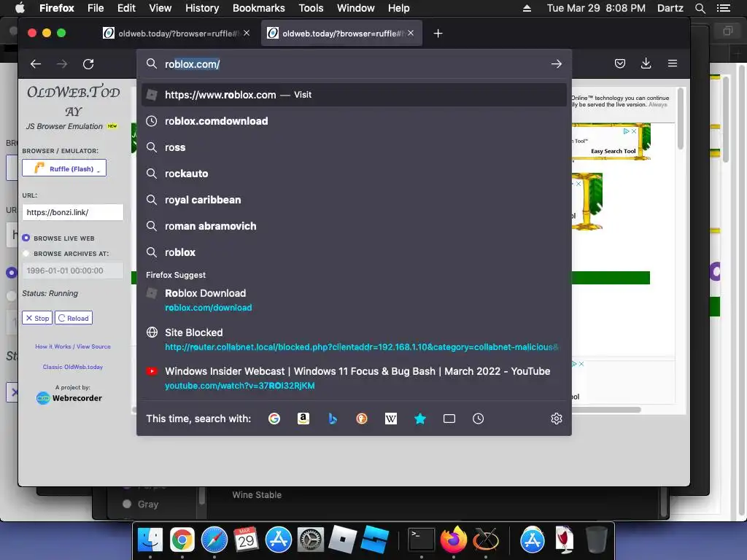Viewport: 747px width, 560px height.
Task: Open Roblox Studio from the Dock
Action: [x=374, y=540]
